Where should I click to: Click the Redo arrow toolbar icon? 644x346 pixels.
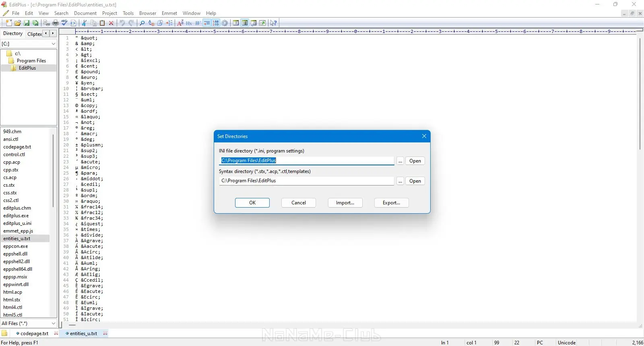131,23
